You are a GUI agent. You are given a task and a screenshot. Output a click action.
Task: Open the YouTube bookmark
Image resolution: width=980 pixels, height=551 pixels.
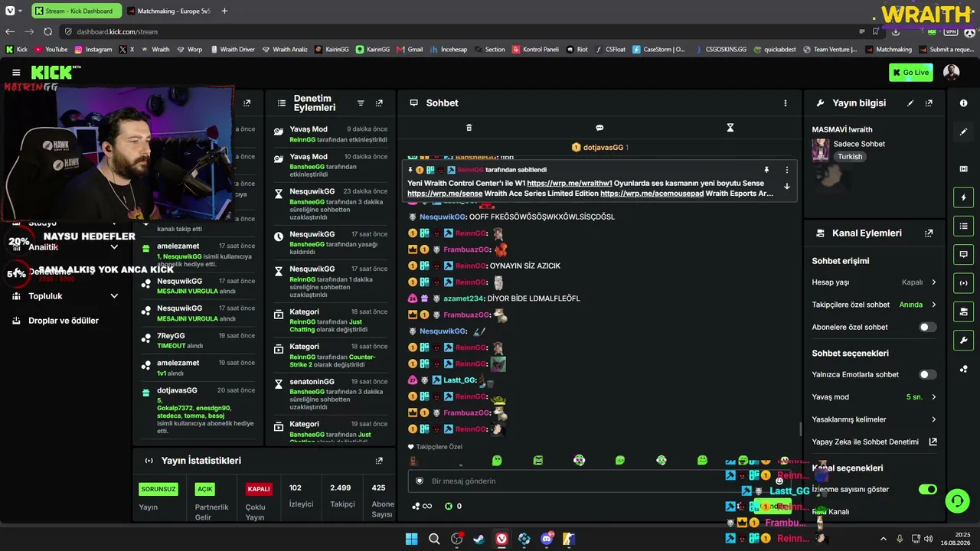pyautogui.click(x=51, y=50)
